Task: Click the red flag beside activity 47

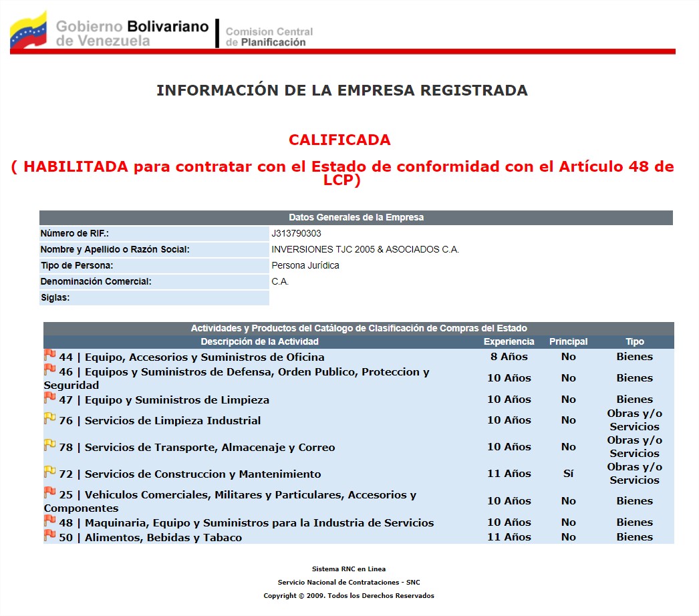Action: point(49,398)
